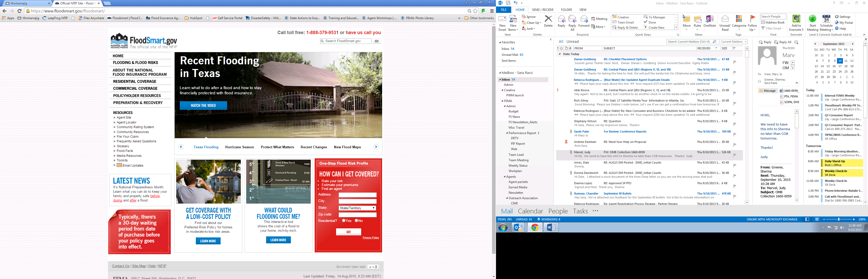Open Word from the taskbar

pos(551,228)
